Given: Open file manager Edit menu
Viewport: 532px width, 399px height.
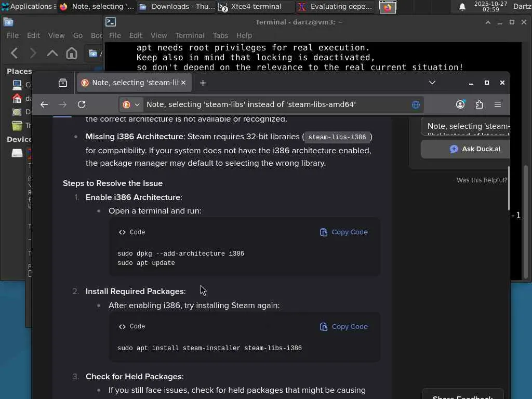Looking at the screenshot, I should pyautogui.click(x=34, y=35).
